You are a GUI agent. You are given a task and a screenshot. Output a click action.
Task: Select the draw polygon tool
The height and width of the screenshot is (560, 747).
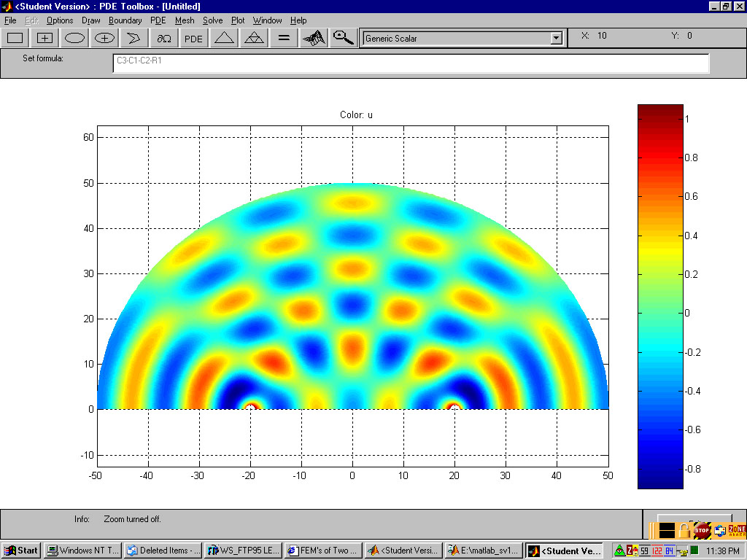pyautogui.click(x=134, y=38)
